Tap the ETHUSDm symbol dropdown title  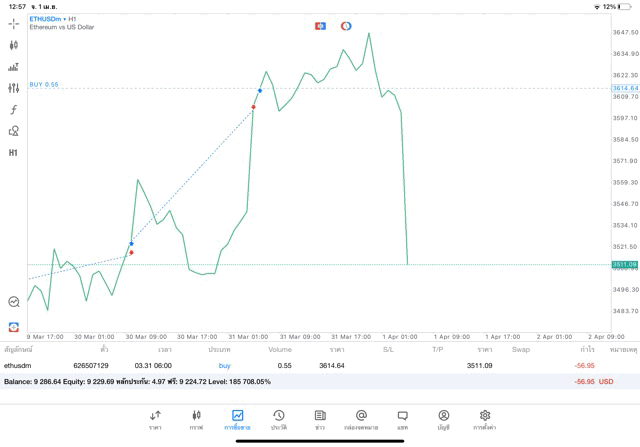click(x=46, y=19)
